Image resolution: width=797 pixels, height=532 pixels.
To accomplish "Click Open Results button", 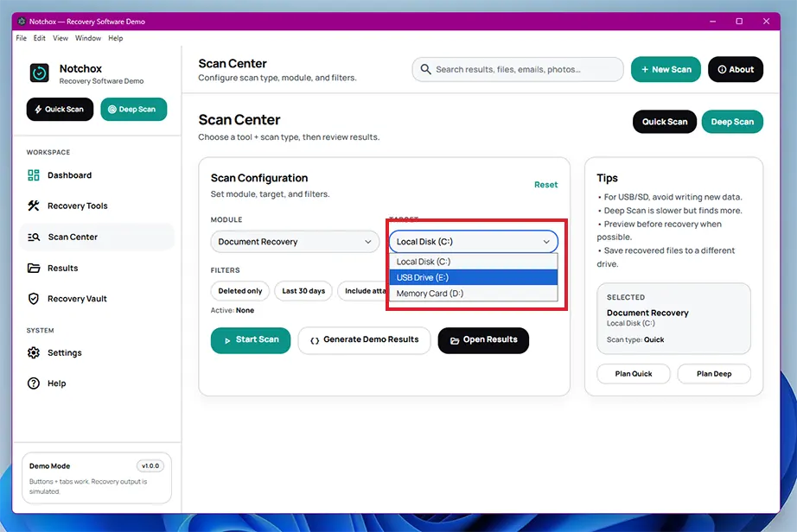I will 483,339.
